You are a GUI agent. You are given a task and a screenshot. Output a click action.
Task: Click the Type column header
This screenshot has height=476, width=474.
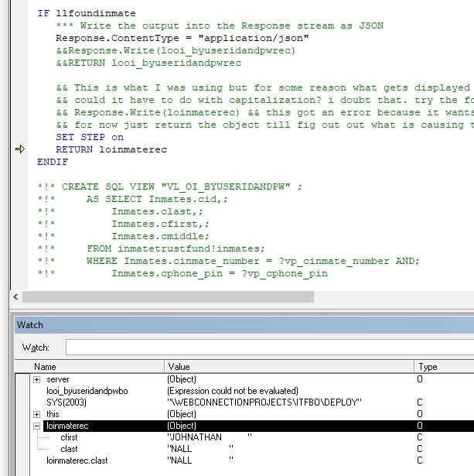pos(445,367)
